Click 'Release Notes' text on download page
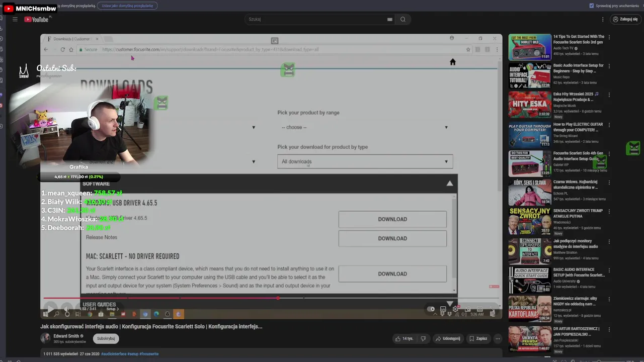Viewport: 644px width, 362px height. click(x=101, y=237)
